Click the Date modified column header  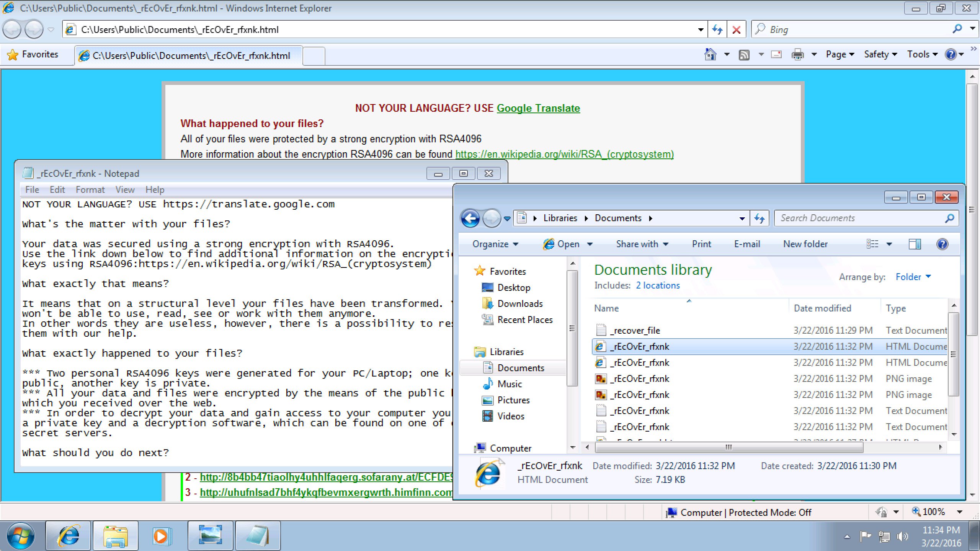pos(822,308)
